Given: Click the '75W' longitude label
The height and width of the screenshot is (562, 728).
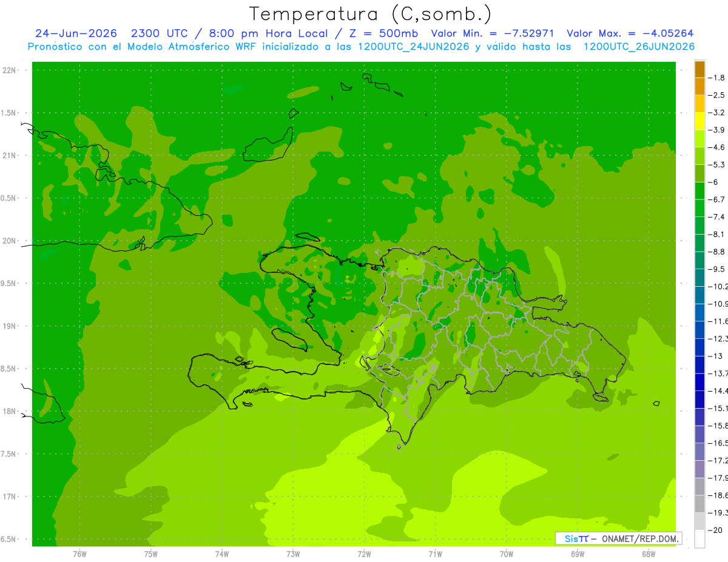Looking at the screenshot, I should [151, 554].
